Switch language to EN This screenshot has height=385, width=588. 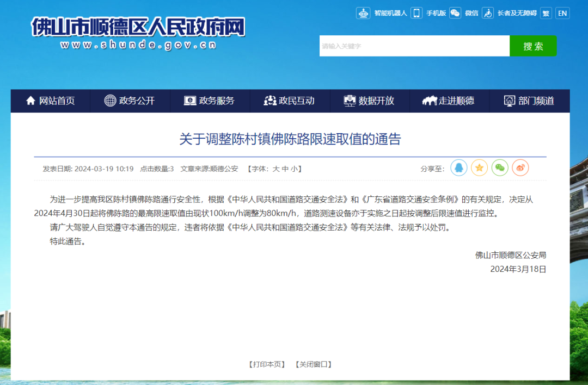pyautogui.click(x=562, y=13)
